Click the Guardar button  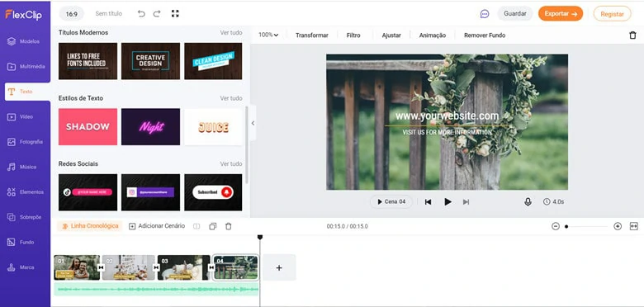(x=515, y=13)
